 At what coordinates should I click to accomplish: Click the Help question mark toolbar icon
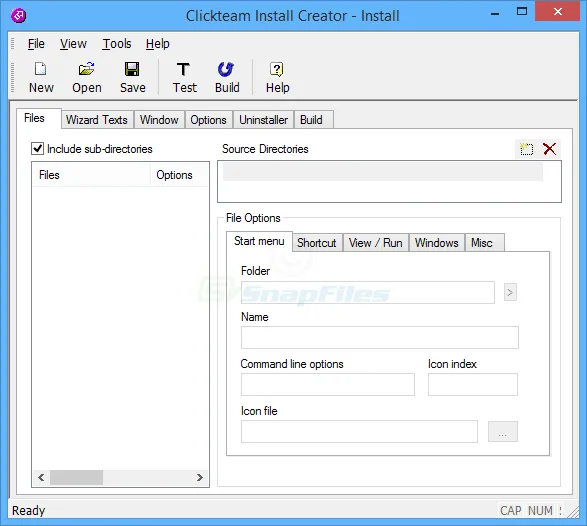[277, 69]
